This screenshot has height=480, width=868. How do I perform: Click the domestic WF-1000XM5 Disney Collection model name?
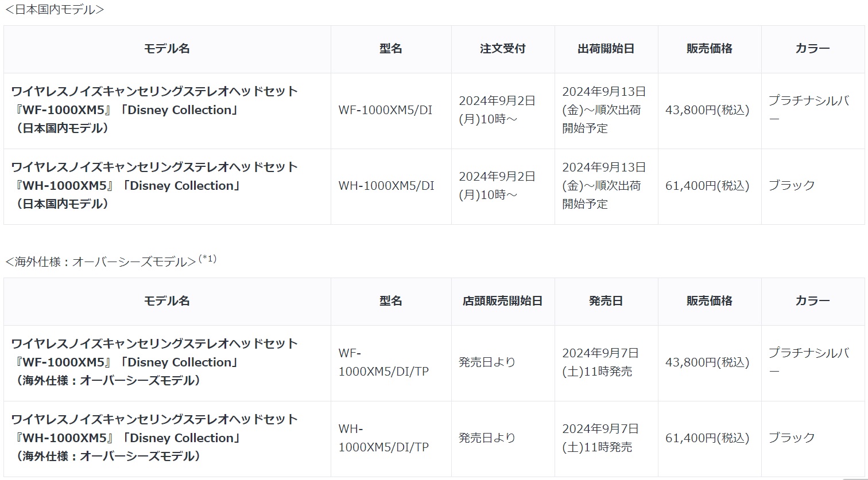coord(155,110)
